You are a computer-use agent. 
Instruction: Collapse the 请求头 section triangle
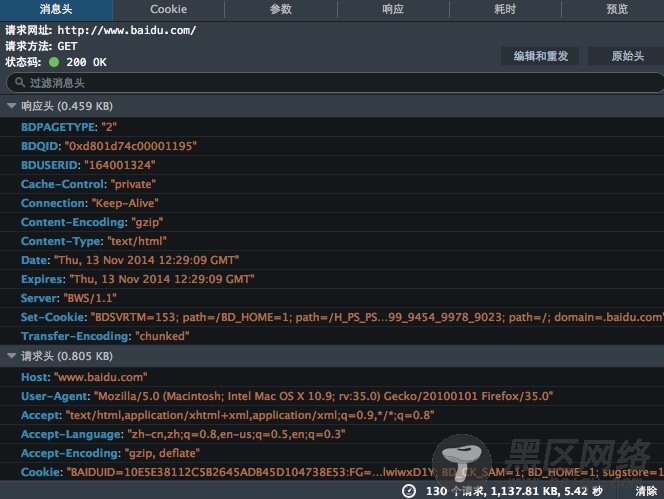(x=11, y=356)
